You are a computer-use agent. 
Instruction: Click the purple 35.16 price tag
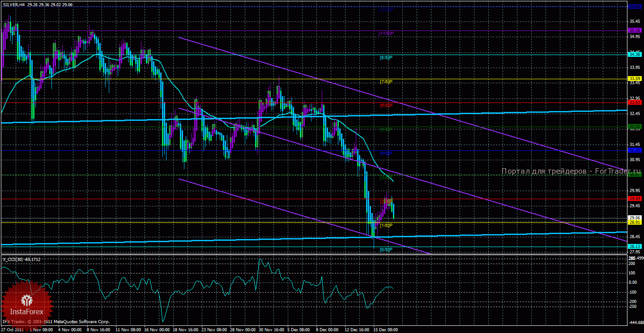click(635, 30)
